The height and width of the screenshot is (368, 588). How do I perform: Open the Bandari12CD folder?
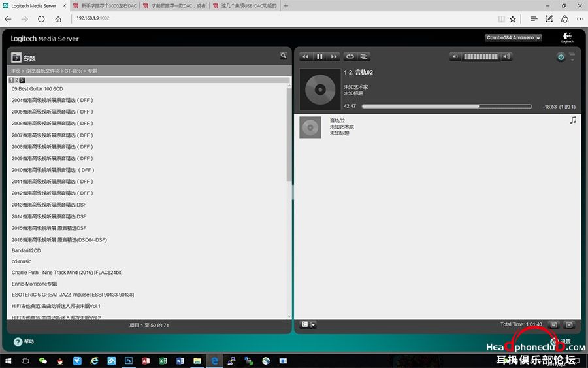click(x=26, y=250)
